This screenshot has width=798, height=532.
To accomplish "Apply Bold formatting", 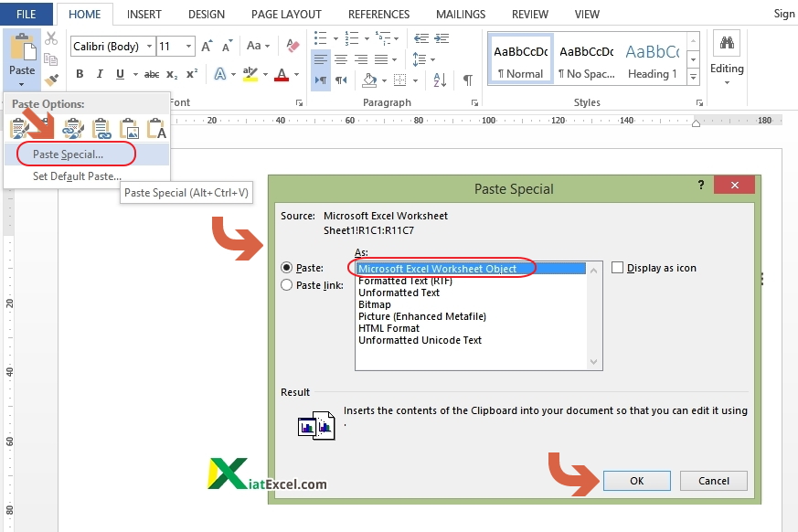I will point(80,74).
